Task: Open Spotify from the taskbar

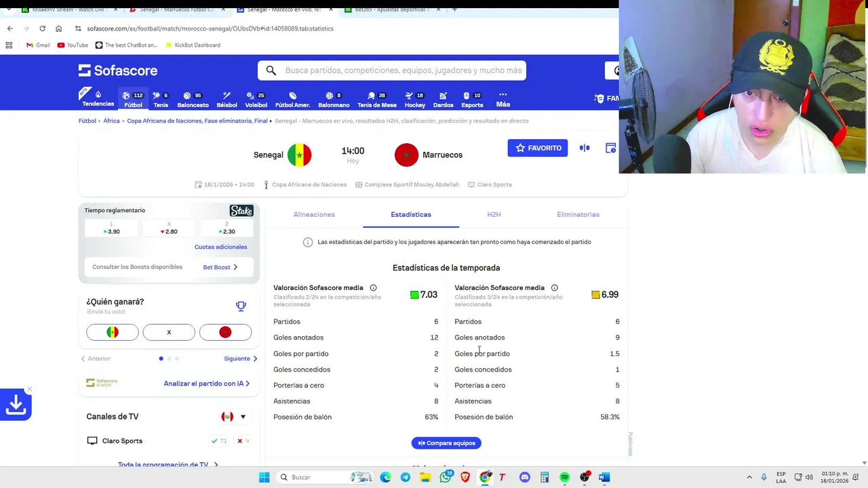Action: pyautogui.click(x=564, y=477)
